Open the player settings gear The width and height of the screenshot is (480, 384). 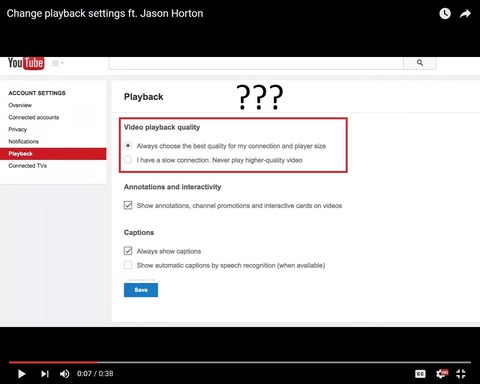(x=442, y=374)
